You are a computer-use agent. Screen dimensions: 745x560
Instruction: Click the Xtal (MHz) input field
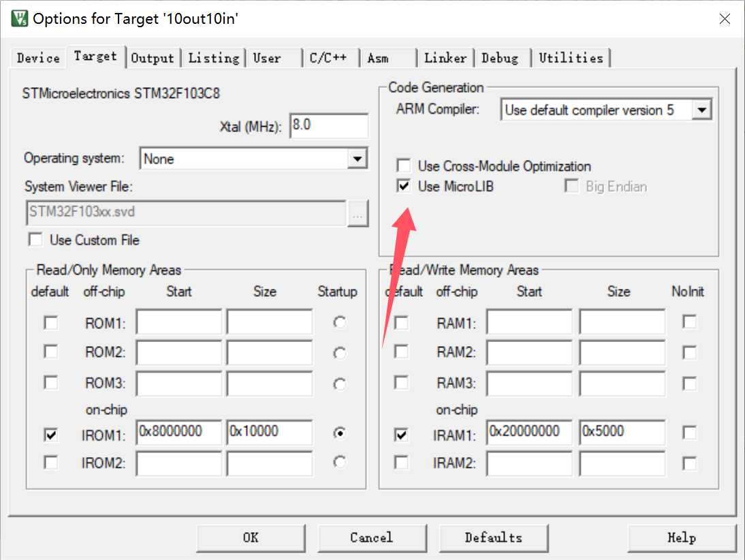329,125
